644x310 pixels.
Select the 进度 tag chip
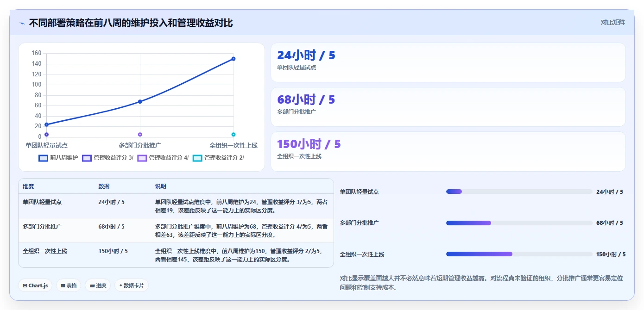pyautogui.click(x=98, y=285)
